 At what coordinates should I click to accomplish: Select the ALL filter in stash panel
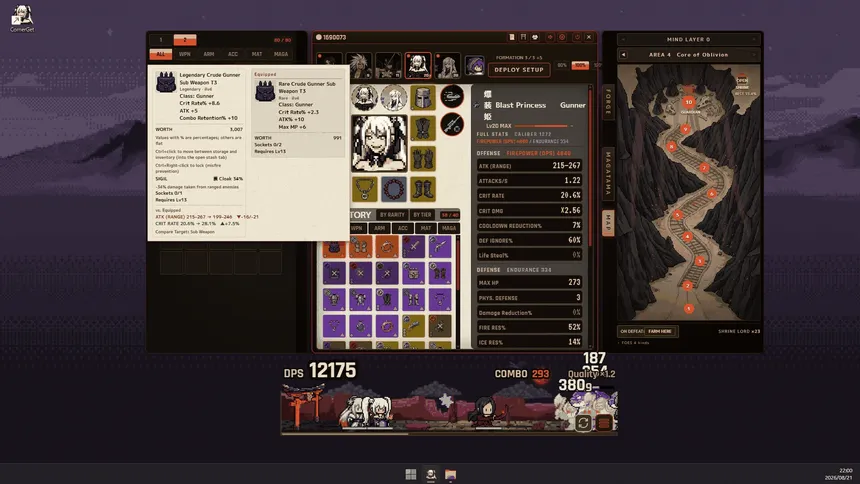pyautogui.click(x=161, y=54)
